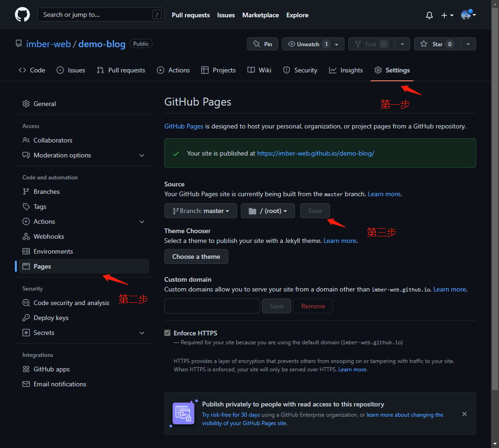Click the Wiki book icon
Image resolution: width=499 pixels, height=448 pixels.
pos(251,70)
